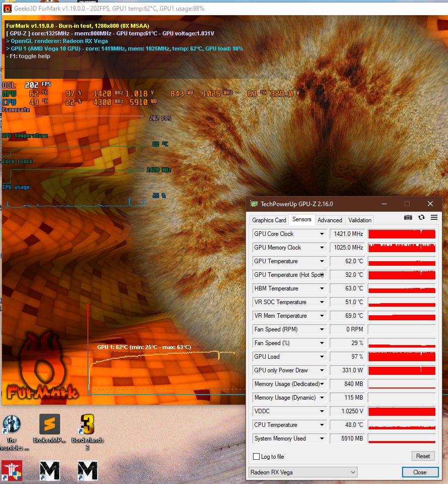Click the 331.0 W power draw value
This screenshot has width=448, height=484.
347,370
